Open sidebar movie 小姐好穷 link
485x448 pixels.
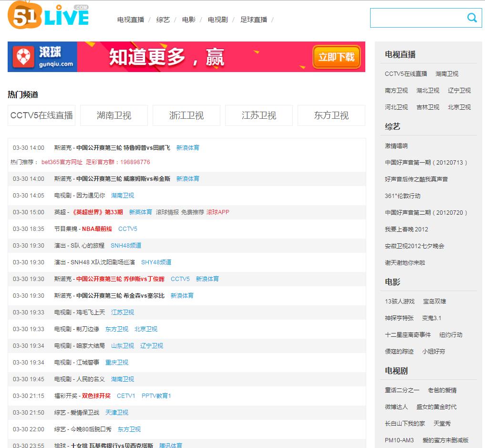[x=433, y=352]
